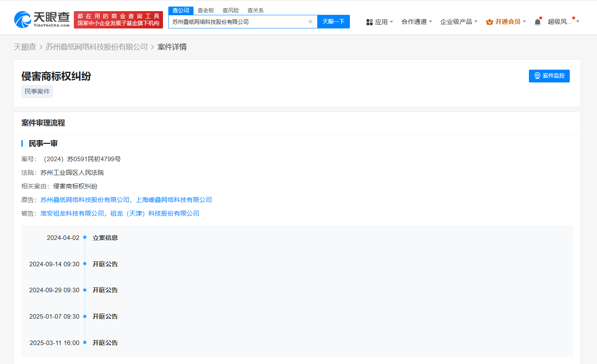Viewport: 597px width, 364px height.
Task: Switch to the 查风险 tab
Action: coord(231,10)
